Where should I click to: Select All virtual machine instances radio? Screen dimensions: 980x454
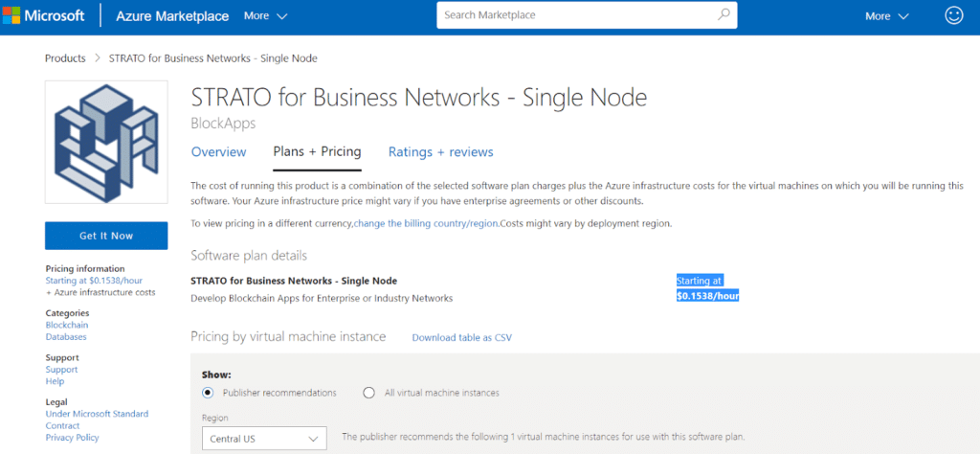coord(368,393)
